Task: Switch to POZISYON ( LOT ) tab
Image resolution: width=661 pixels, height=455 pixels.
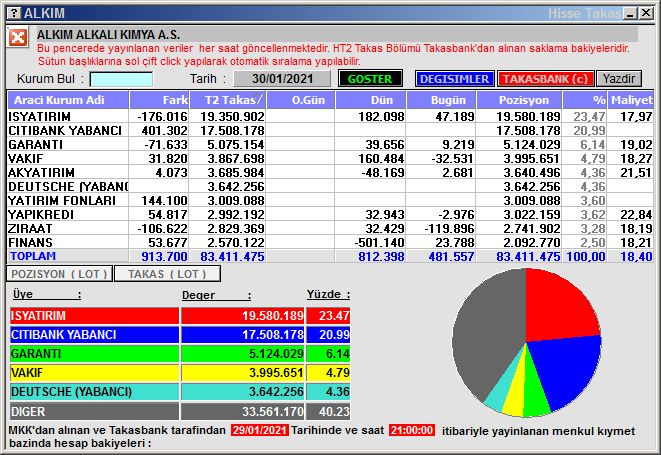Action: (x=59, y=274)
